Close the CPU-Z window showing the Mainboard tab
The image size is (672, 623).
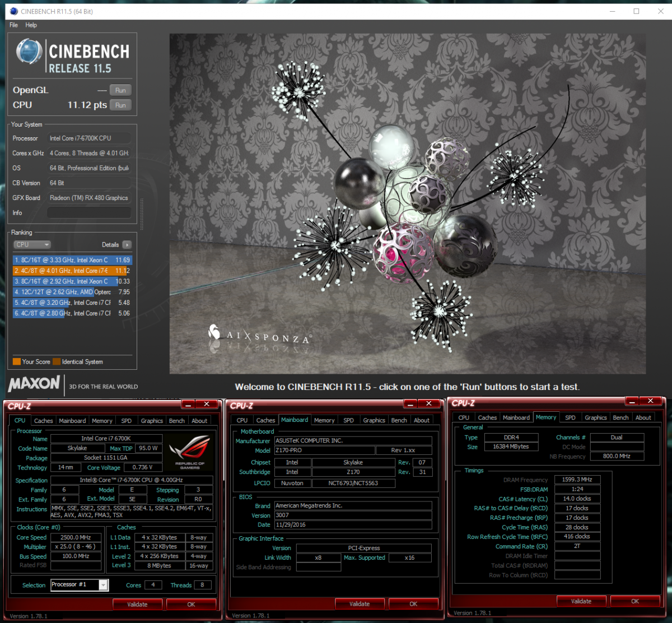(429, 404)
